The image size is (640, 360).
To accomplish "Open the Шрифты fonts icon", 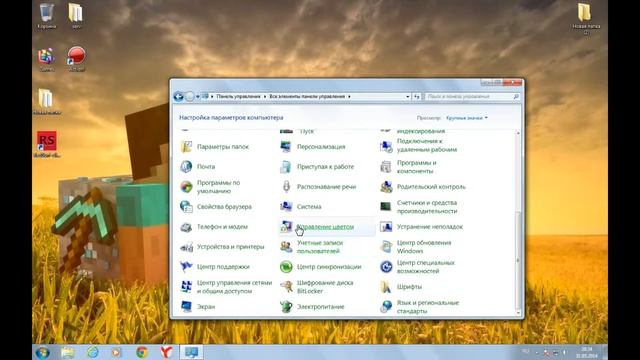I will click(386, 287).
